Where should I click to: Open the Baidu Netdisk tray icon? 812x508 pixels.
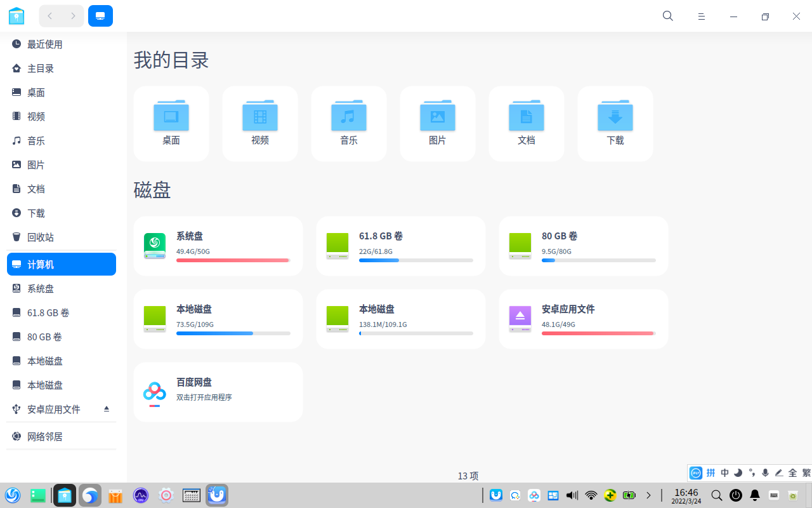(x=534, y=495)
